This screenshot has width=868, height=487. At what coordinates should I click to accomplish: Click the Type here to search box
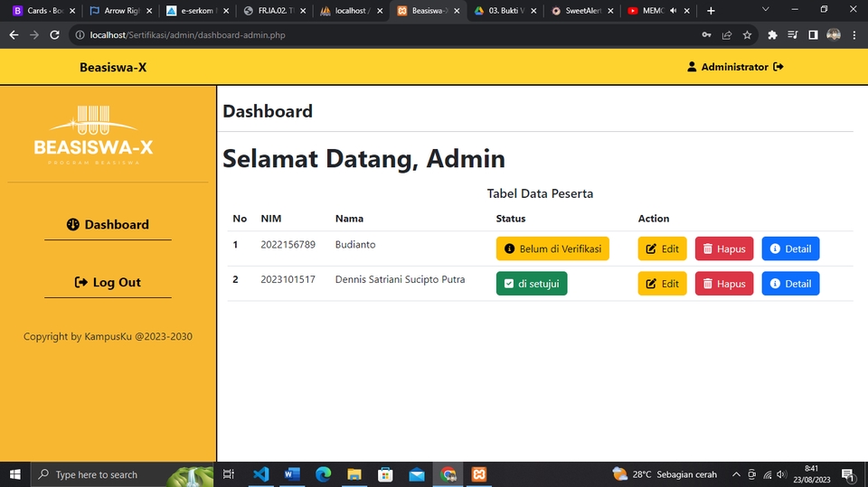click(x=122, y=474)
